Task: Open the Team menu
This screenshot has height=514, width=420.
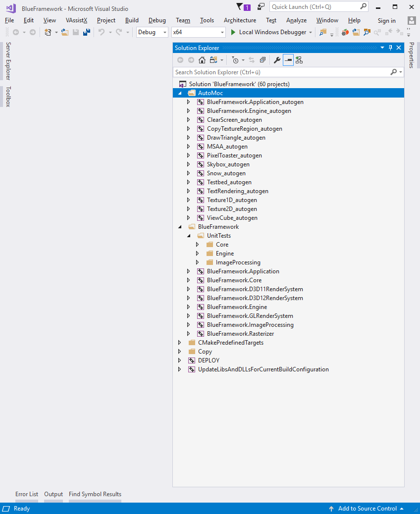Action: [x=183, y=20]
